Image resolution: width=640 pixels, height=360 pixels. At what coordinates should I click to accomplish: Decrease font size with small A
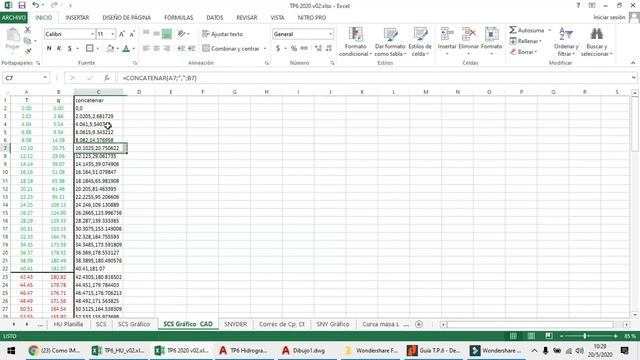coord(132,34)
